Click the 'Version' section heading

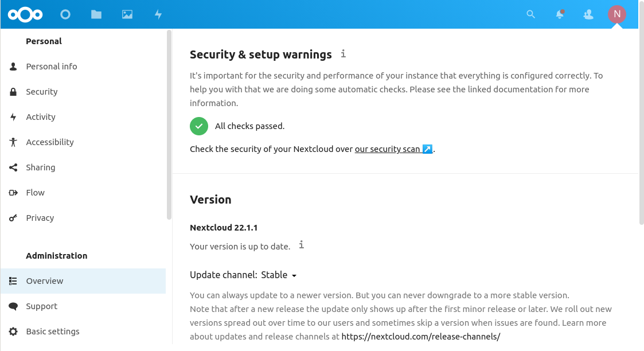[210, 200]
